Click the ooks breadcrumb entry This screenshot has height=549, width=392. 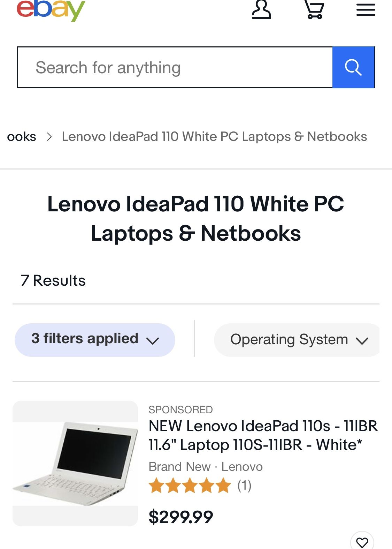coord(21,136)
